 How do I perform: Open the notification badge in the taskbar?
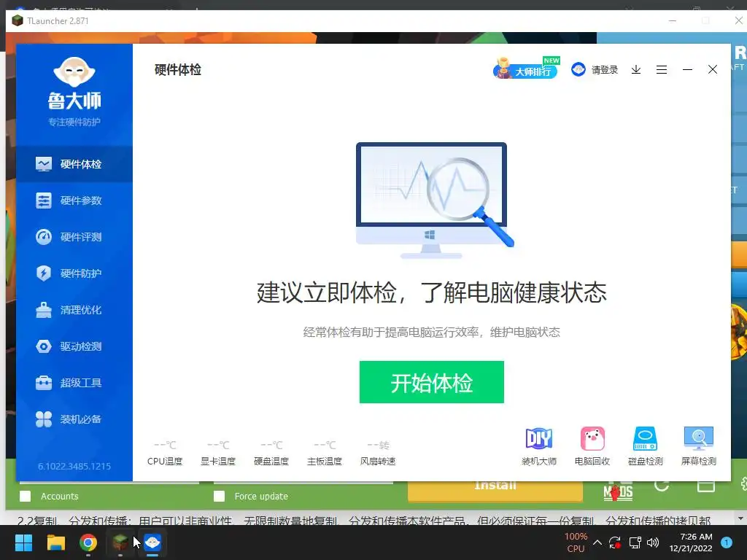coord(727,542)
